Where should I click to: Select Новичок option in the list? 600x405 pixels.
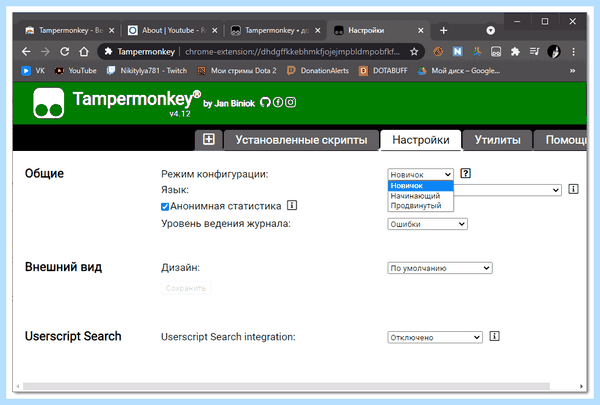420,186
